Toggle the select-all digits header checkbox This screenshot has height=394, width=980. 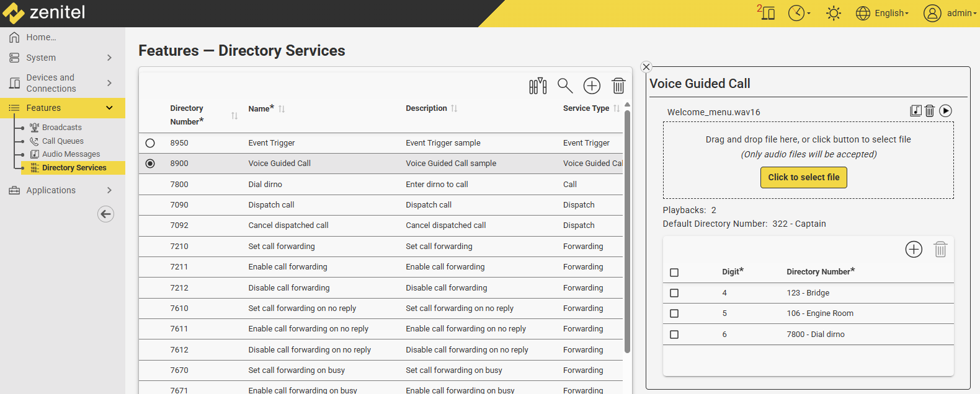(x=674, y=273)
